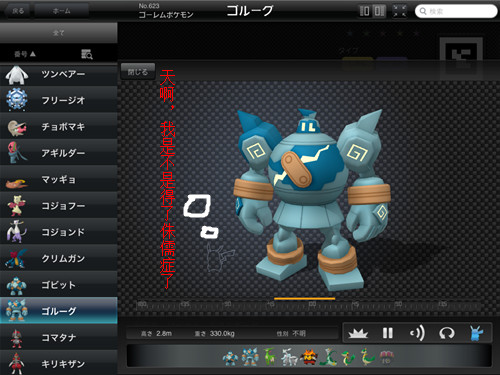
Task: Close the 3D view with 閉じる
Action: click(x=138, y=72)
